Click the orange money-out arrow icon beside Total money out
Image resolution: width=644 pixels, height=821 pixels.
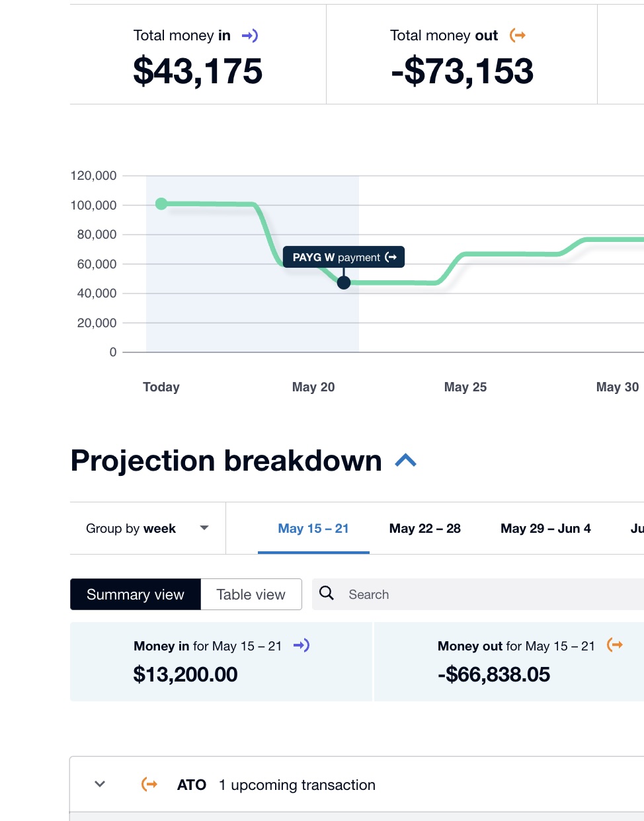(518, 36)
